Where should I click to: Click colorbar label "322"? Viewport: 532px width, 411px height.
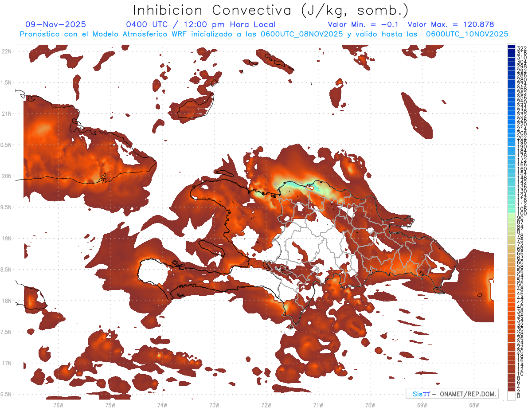pos(522,48)
